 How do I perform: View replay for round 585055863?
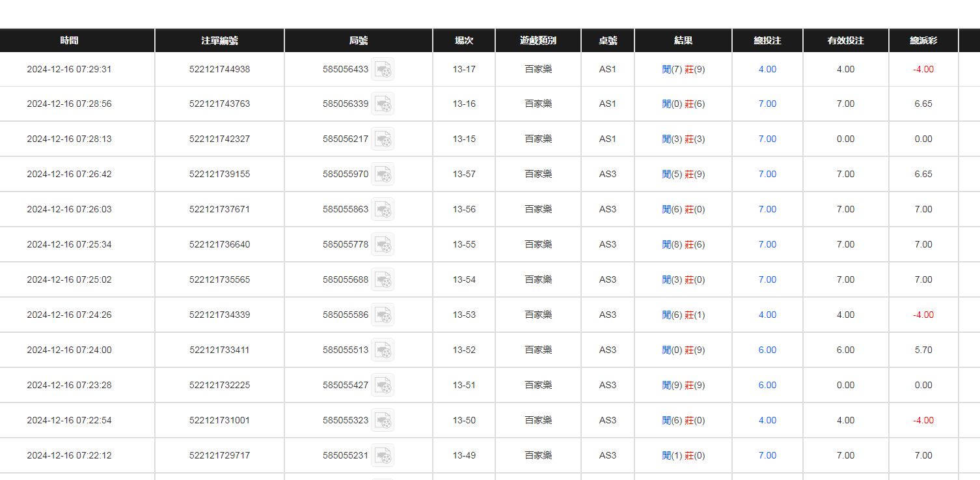point(383,210)
